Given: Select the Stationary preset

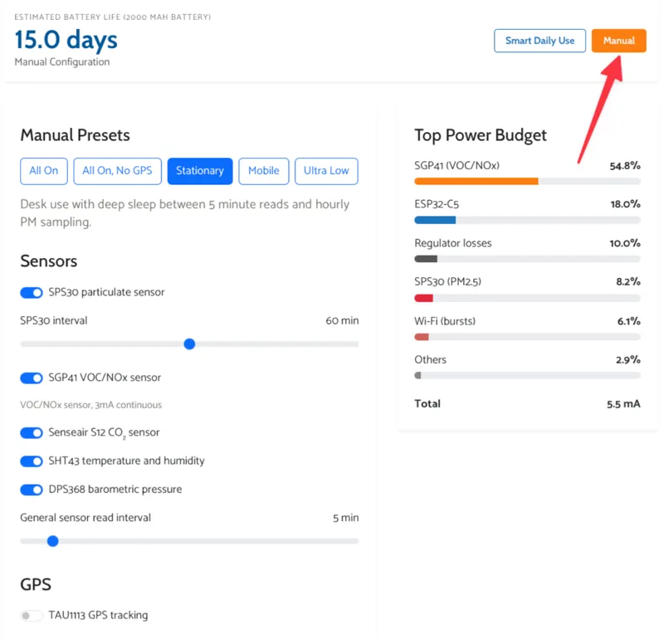Looking at the screenshot, I should [x=199, y=171].
